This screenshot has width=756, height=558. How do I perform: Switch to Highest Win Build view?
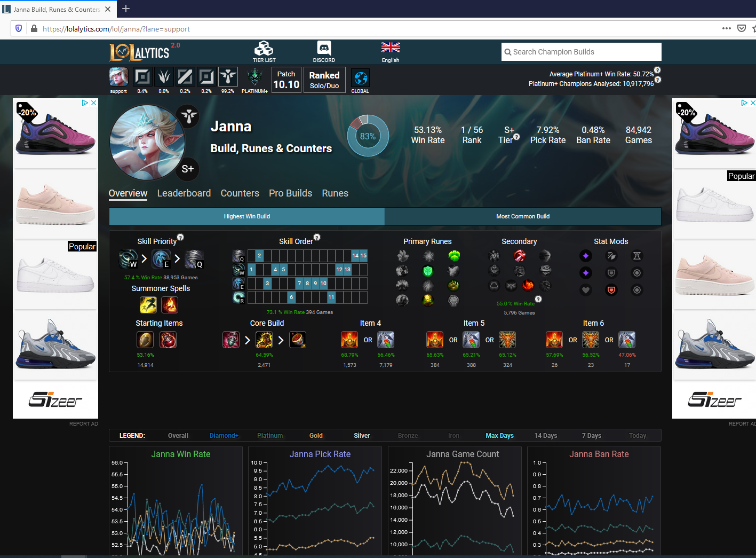pos(246,216)
